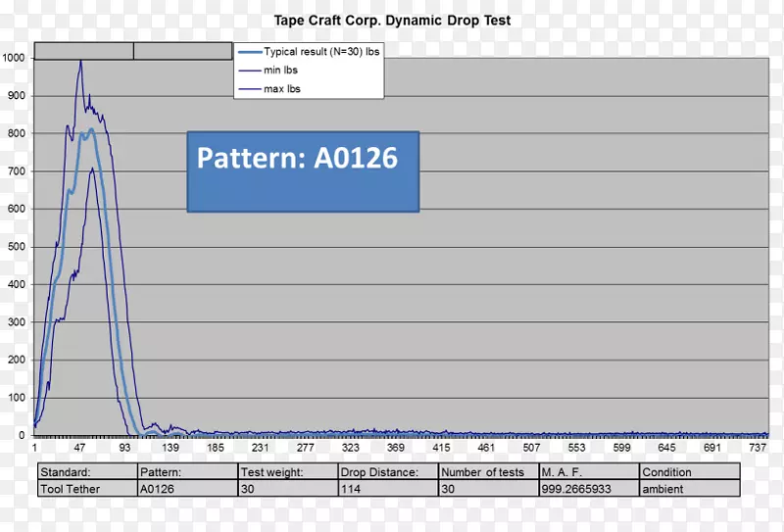Click the 'Standard:' header cell
The height and width of the screenshot is (532, 784).
tap(87, 472)
